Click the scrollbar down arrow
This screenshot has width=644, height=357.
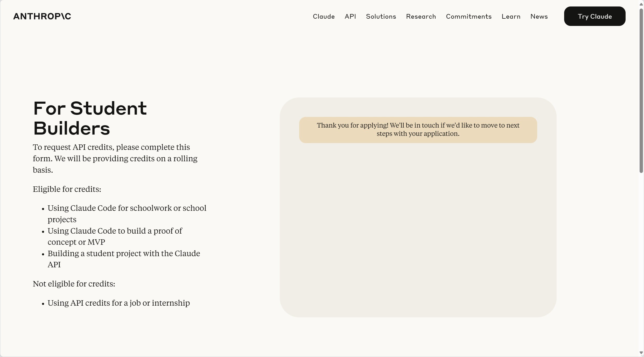pos(641,353)
